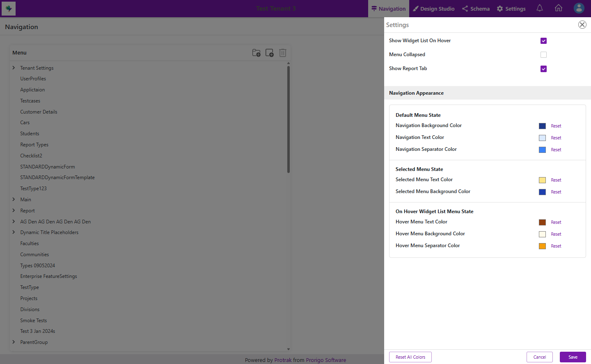
Task: Select the Checklist2 menu item
Action: (x=31, y=156)
